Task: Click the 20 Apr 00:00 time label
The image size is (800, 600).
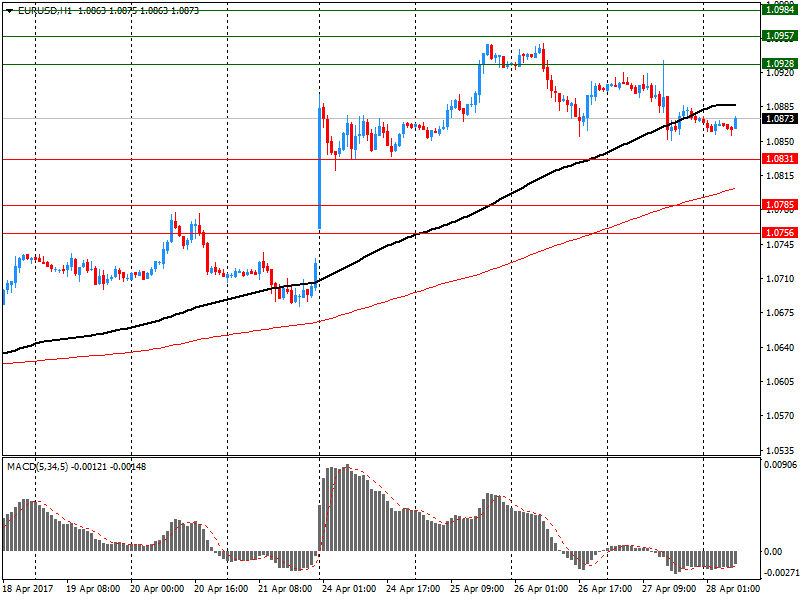Action: tap(157, 589)
